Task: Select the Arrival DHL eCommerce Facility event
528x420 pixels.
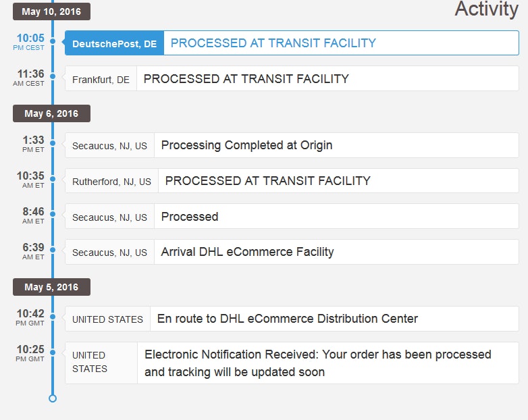Action: (x=247, y=252)
